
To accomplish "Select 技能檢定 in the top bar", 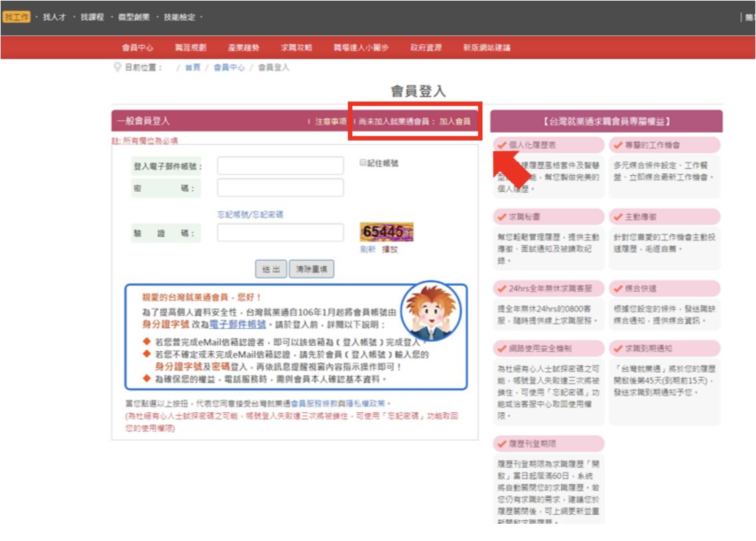I will pos(179,17).
